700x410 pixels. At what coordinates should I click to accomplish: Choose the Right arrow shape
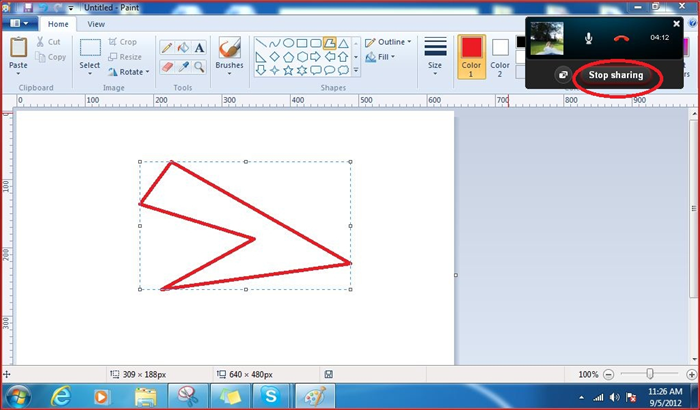pos(316,57)
